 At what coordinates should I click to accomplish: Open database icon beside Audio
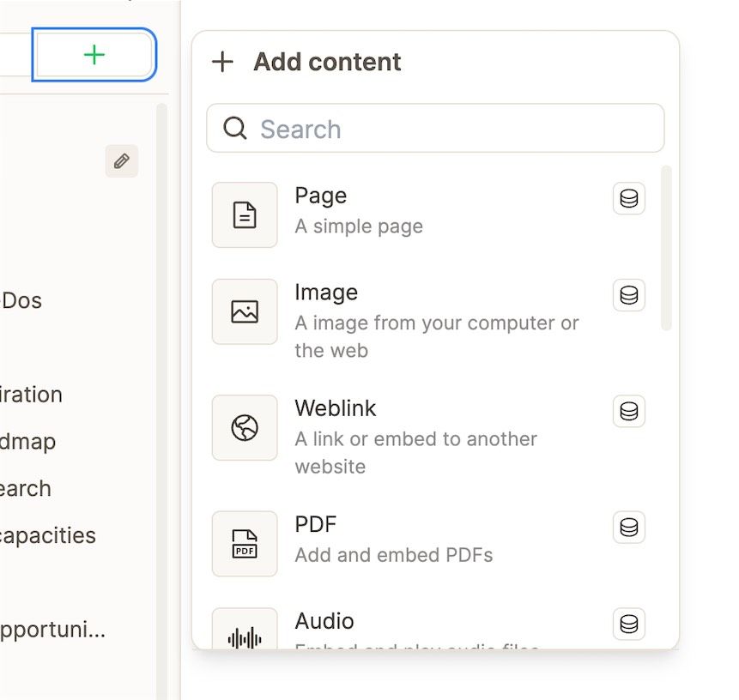[x=628, y=624]
